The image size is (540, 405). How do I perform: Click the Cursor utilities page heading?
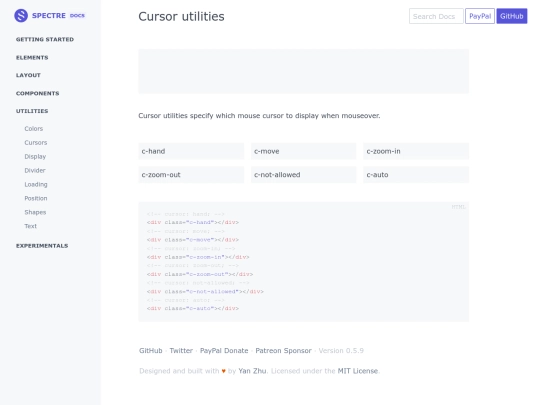(181, 17)
